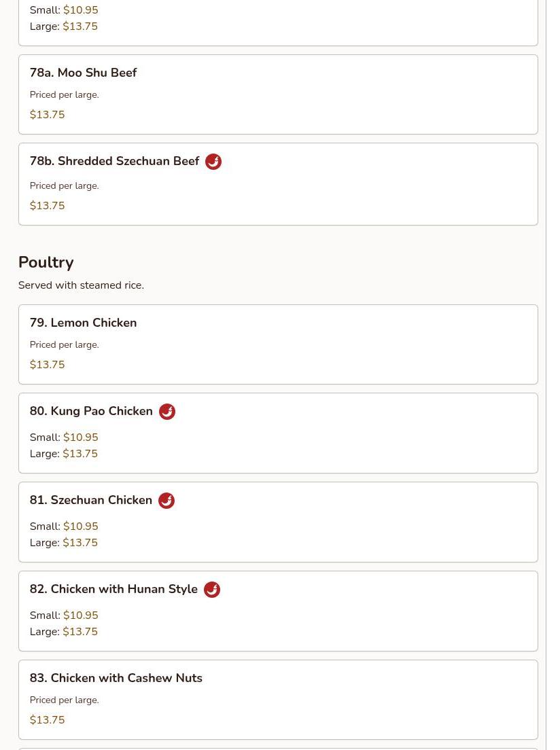Open 83. Chicken with Cashew Nuts

tap(116, 678)
